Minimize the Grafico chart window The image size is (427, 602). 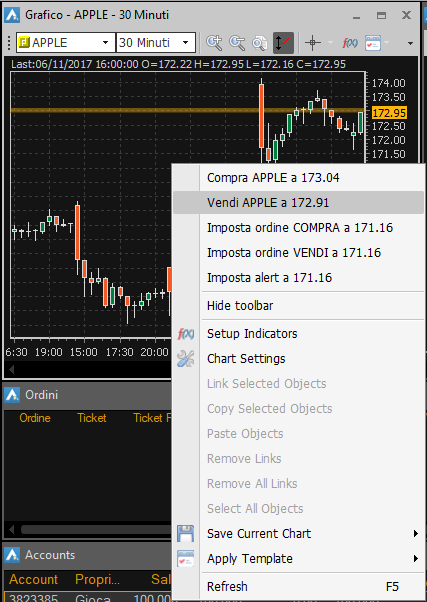click(357, 17)
